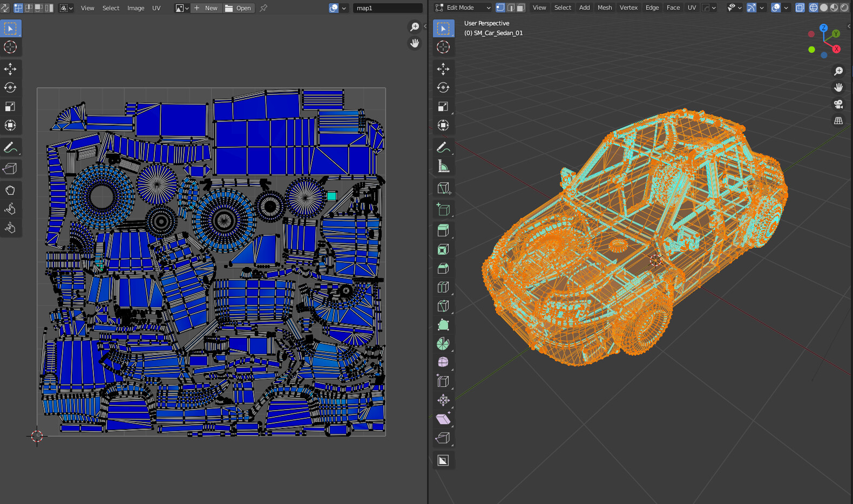
Task: Enable island select mode in UV editor
Action: (x=49, y=8)
